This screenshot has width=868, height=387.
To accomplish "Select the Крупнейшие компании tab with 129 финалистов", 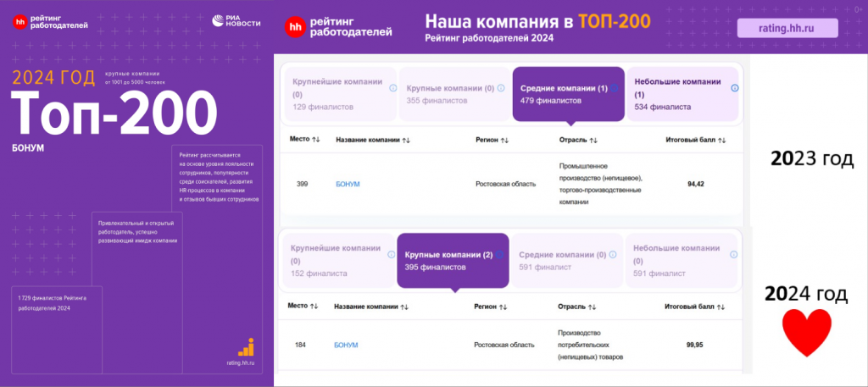I will (x=341, y=94).
